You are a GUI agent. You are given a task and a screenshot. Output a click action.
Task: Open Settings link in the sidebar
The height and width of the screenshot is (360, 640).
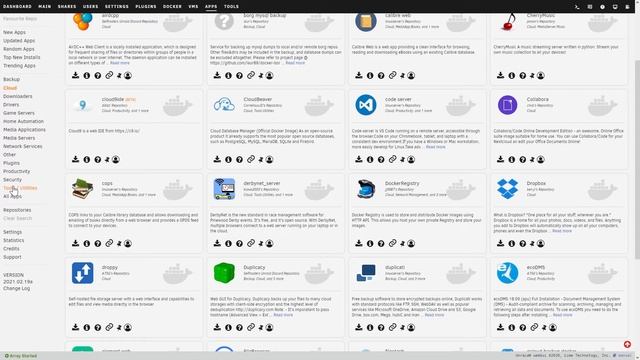tap(12, 232)
